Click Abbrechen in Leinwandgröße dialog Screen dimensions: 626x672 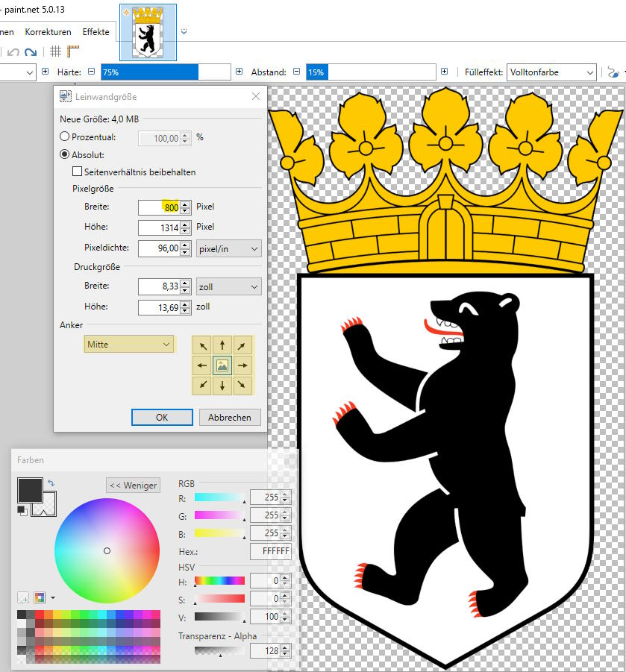point(230,418)
